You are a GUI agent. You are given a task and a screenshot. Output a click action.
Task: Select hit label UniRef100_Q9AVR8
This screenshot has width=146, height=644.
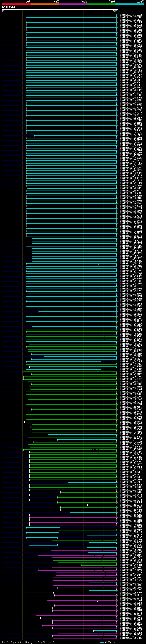click(131, 50)
